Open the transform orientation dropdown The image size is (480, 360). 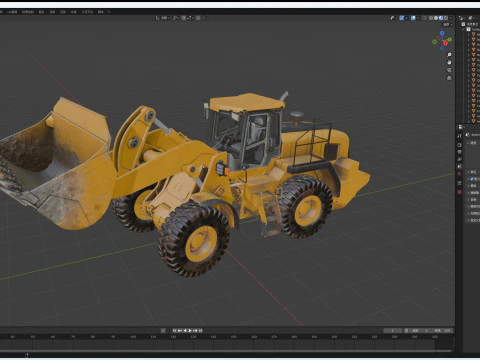pos(162,18)
